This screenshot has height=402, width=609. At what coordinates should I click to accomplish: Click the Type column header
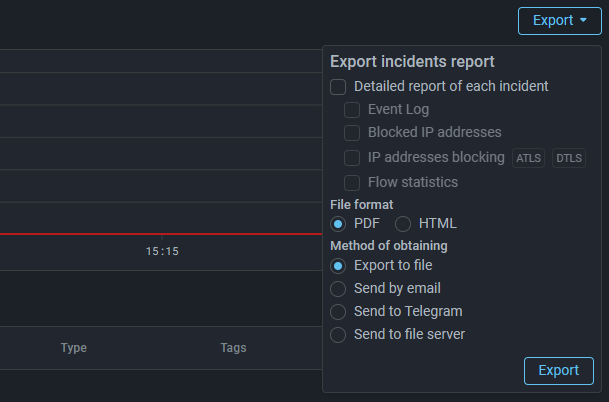(74, 348)
